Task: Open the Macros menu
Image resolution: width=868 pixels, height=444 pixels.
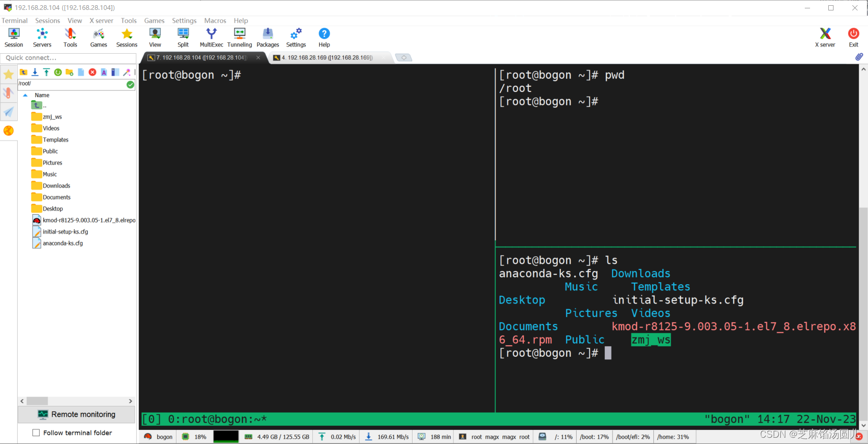Action: [215, 20]
